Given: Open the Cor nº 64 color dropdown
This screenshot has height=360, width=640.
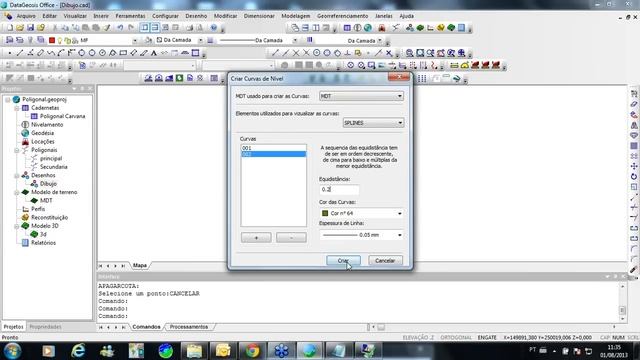Looking at the screenshot, I should [361, 213].
